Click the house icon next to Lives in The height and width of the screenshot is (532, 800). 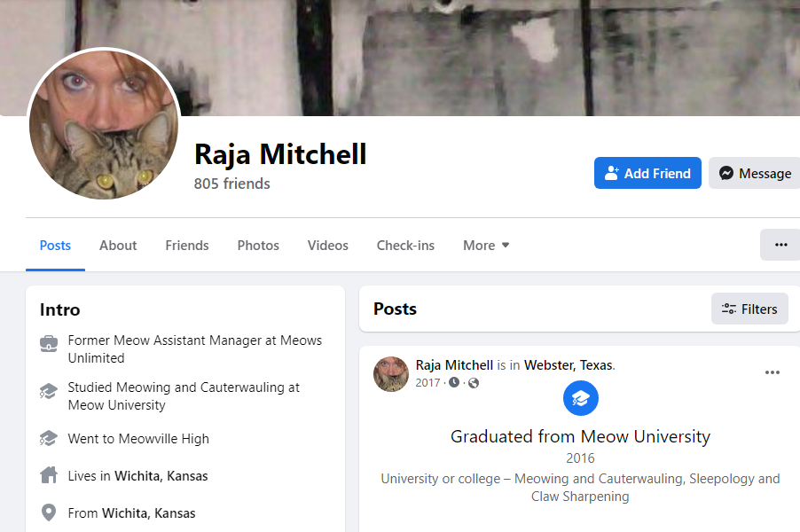50,476
